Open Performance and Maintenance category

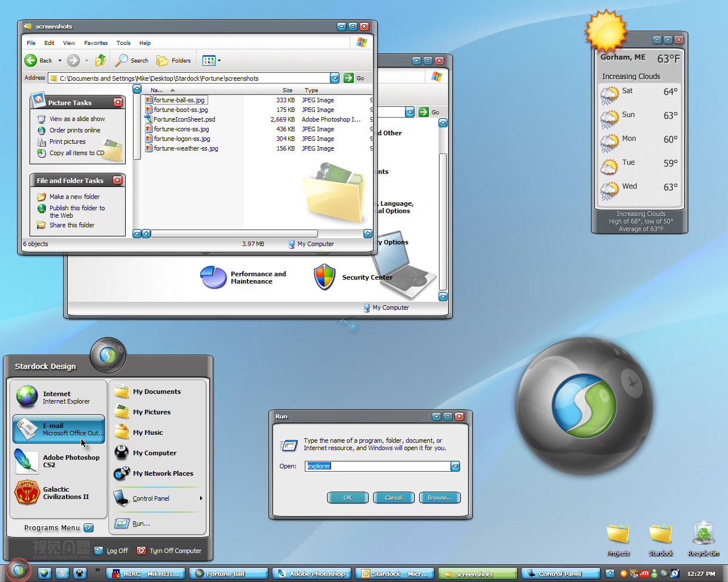pos(243,277)
